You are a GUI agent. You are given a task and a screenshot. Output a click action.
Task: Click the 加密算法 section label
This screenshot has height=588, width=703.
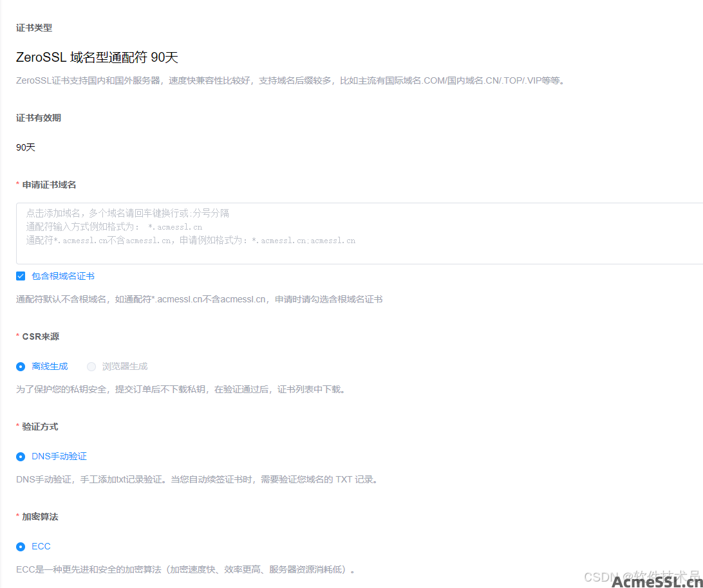pos(40,517)
